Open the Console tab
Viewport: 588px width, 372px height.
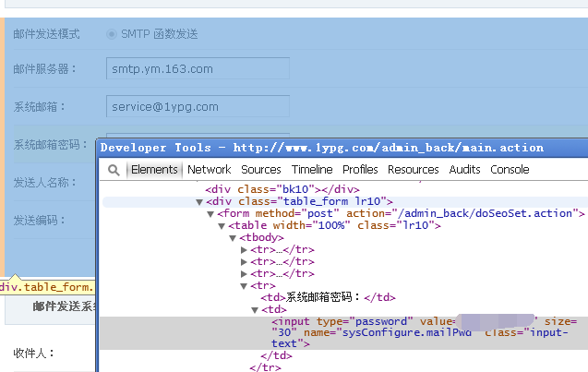510,170
